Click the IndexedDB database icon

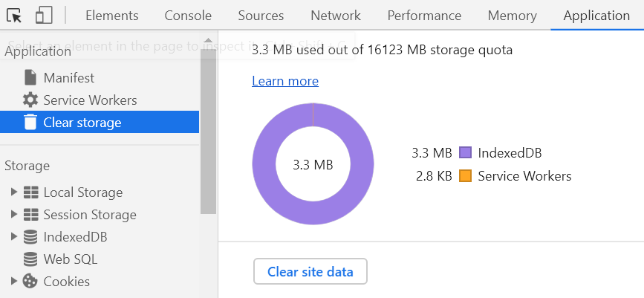coord(30,237)
